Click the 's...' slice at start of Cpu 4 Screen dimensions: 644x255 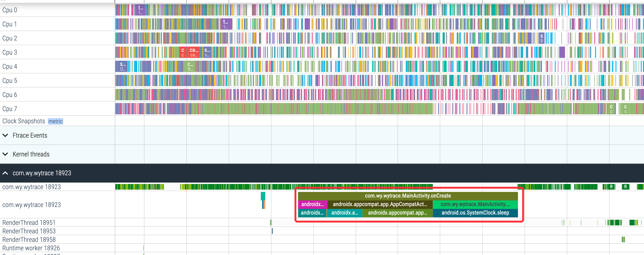tap(122, 67)
